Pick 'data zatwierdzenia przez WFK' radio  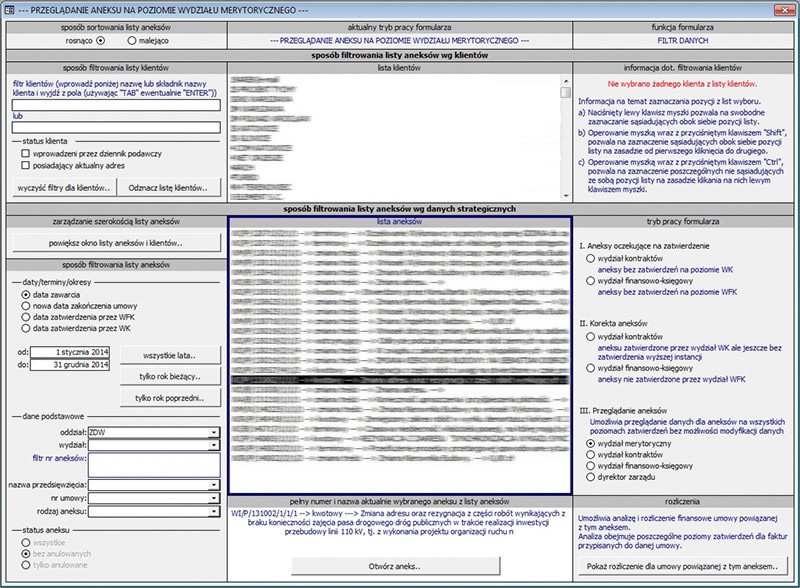click(26, 317)
